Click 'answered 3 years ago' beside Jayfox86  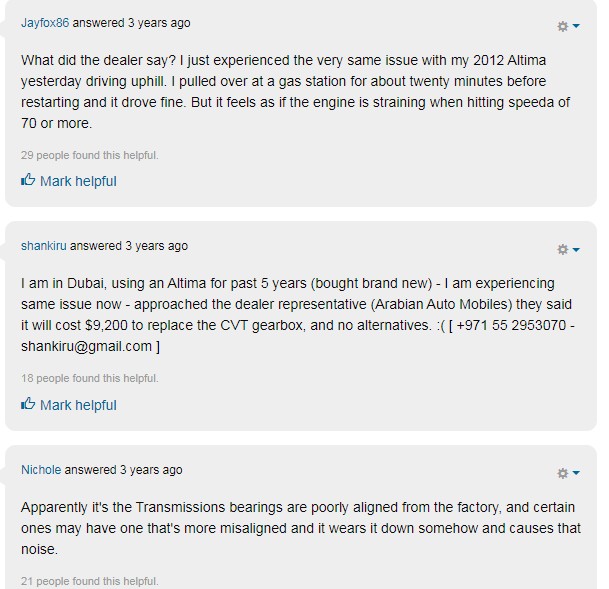pos(142,23)
